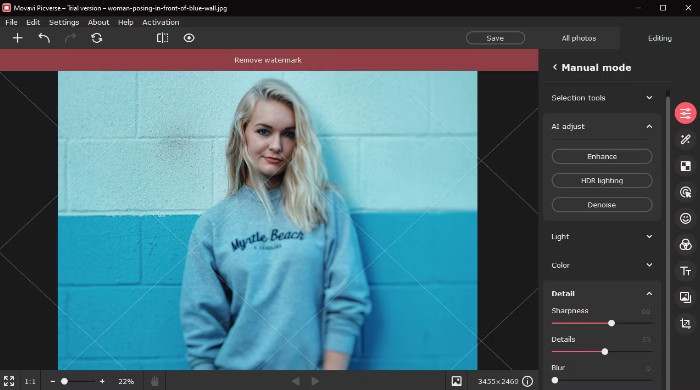The width and height of the screenshot is (700, 390).
Task: Toggle the eye preview original icon
Action: [189, 38]
